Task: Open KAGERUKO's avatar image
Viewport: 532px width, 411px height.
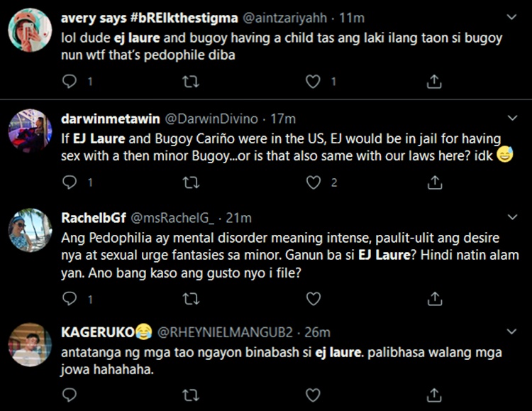Action: click(30, 344)
